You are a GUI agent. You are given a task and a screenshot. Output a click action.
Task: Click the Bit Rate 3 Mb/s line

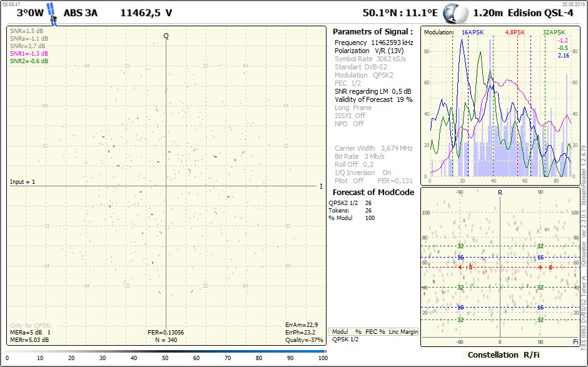359,156
